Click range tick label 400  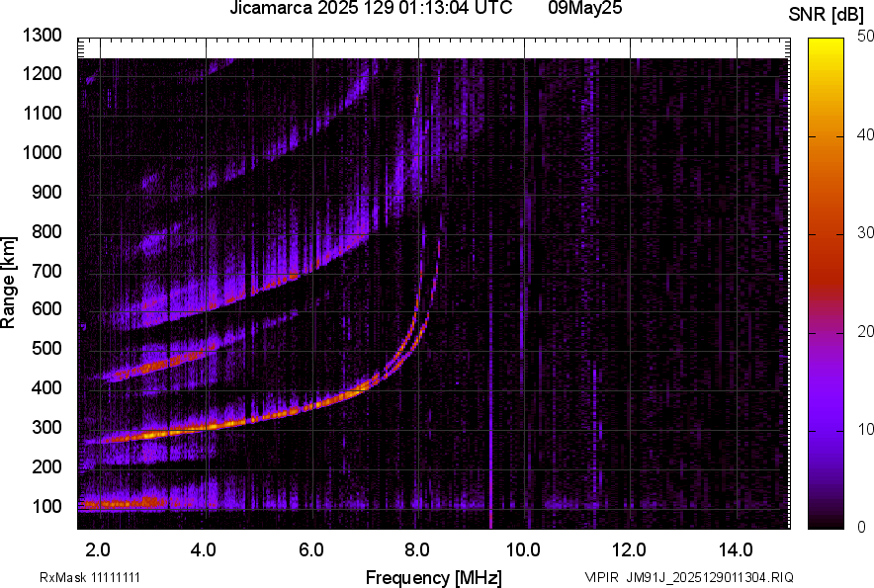point(46,388)
